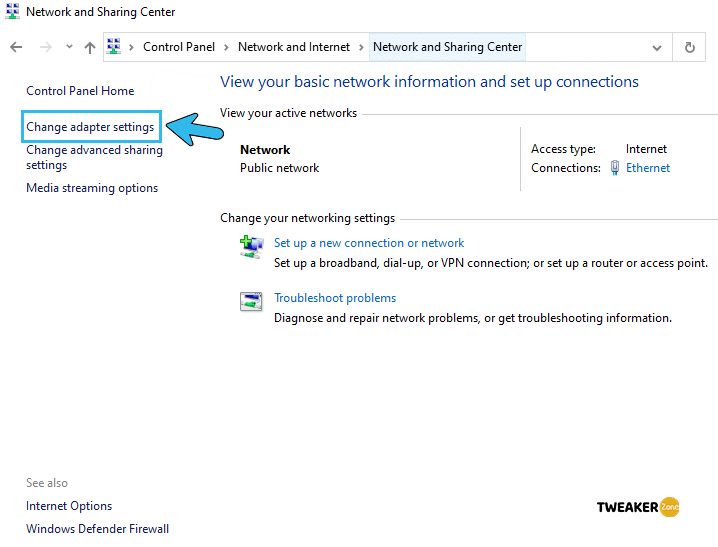Image resolution: width=718 pixels, height=547 pixels.
Task: Select Control Panel in the breadcrumb
Action: pos(179,47)
